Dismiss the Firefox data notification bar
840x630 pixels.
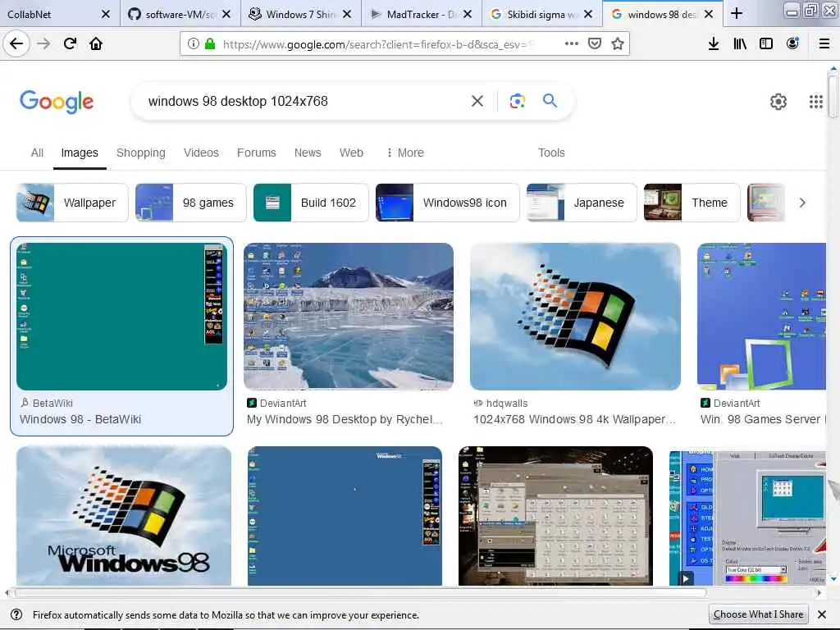click(822, 614)
